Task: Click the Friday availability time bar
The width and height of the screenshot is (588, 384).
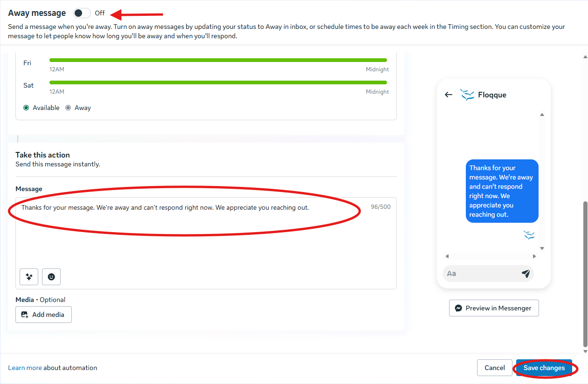Action: click(x=218, y=60)
